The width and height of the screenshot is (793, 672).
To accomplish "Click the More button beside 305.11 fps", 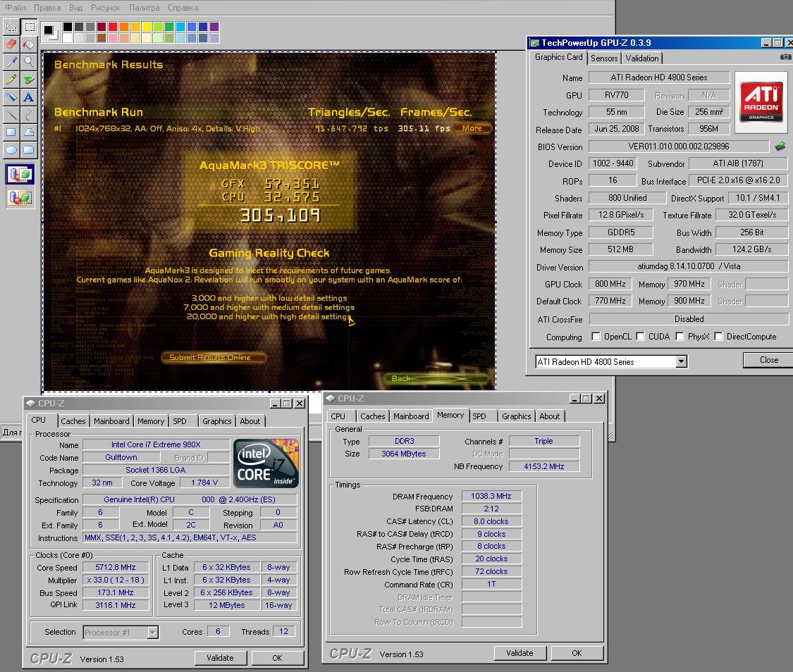I will 472,128.
